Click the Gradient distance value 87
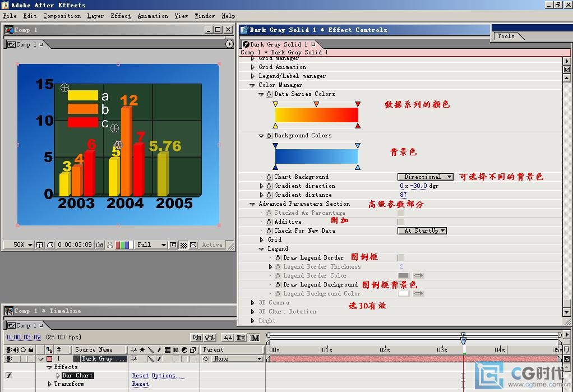 pos(403,195)
